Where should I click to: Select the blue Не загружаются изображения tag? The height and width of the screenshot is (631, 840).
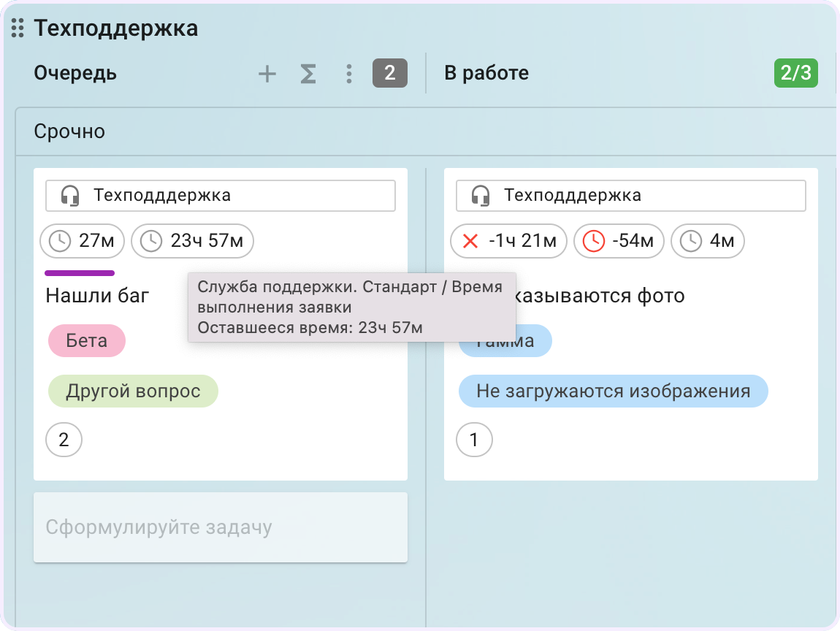(x=614, y=391)
